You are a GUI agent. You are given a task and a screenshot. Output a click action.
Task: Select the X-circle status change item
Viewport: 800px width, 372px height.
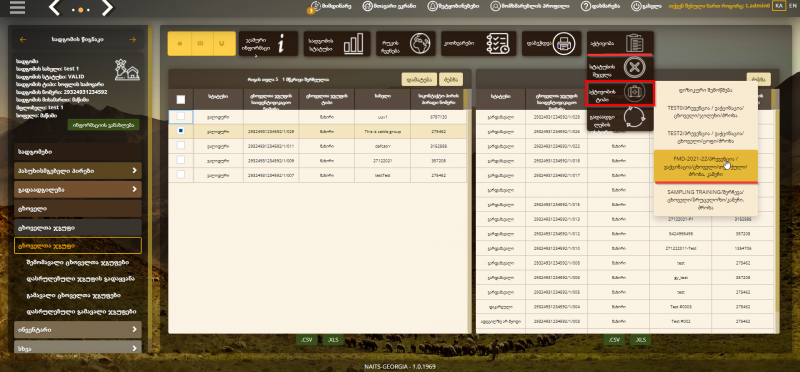click(620, 67)
